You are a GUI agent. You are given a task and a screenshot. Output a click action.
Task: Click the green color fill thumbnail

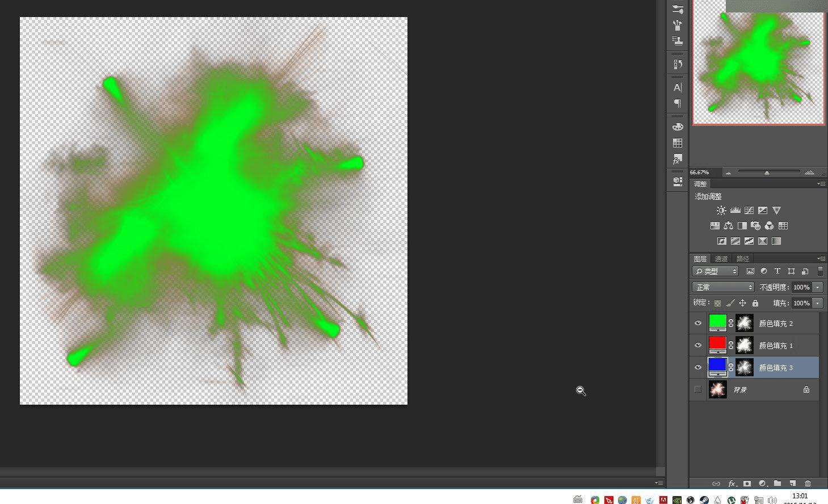click(x=718, y=322)
